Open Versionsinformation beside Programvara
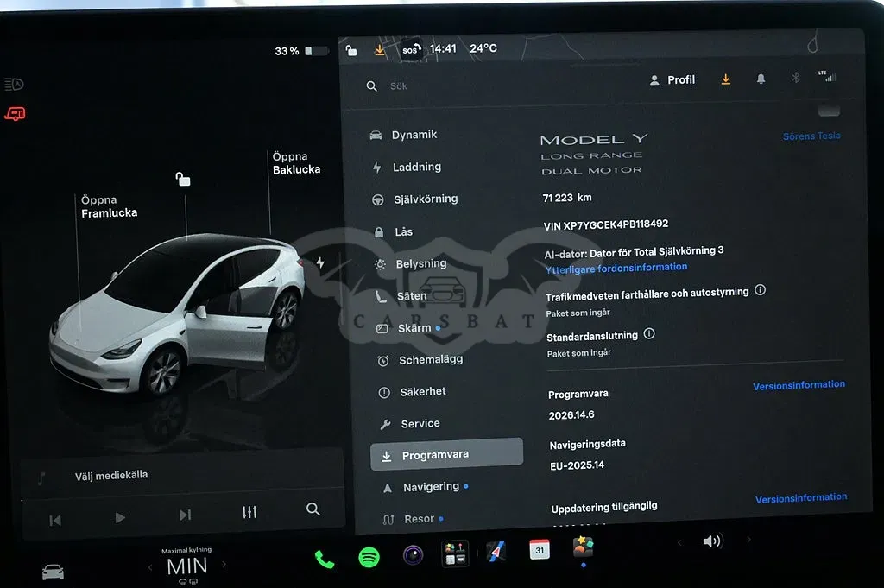Screen dimensions: 884x588 (x=799, y=385)
